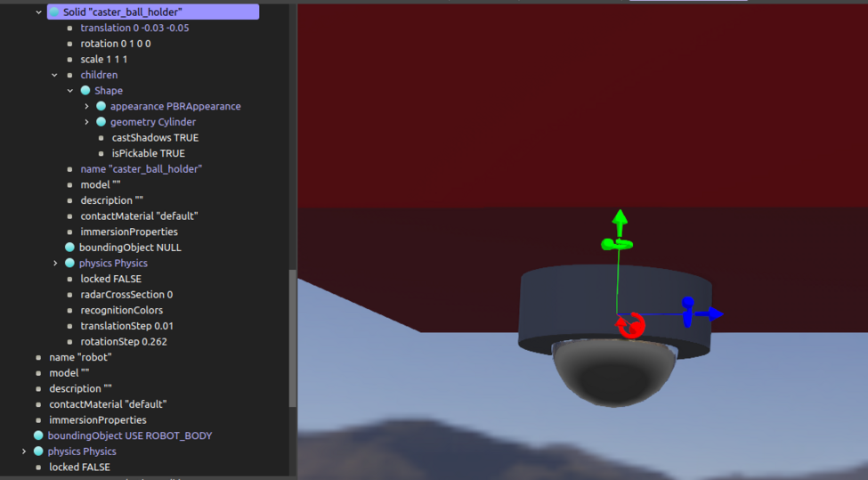Expand the appearance PBRAppearance node
868x480 pixels.
click(86, 107)
